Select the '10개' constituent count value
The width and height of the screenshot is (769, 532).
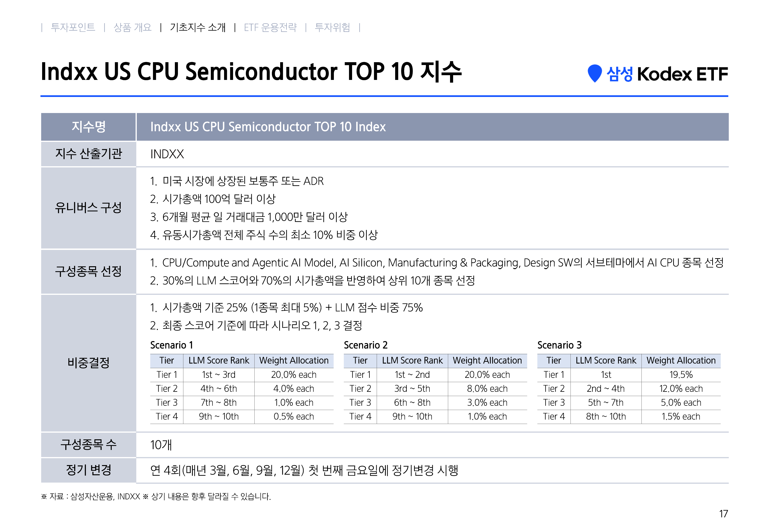[161, 445]
